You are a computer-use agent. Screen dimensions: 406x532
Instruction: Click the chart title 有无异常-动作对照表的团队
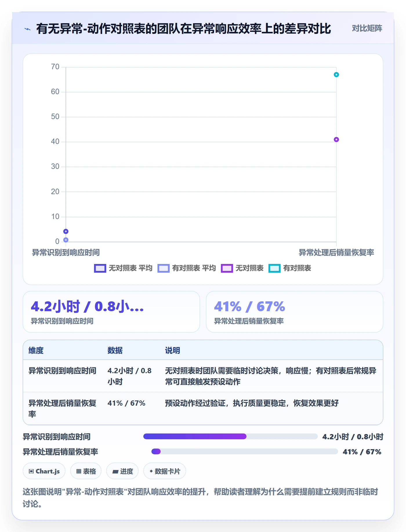click(x=183, y=29)
